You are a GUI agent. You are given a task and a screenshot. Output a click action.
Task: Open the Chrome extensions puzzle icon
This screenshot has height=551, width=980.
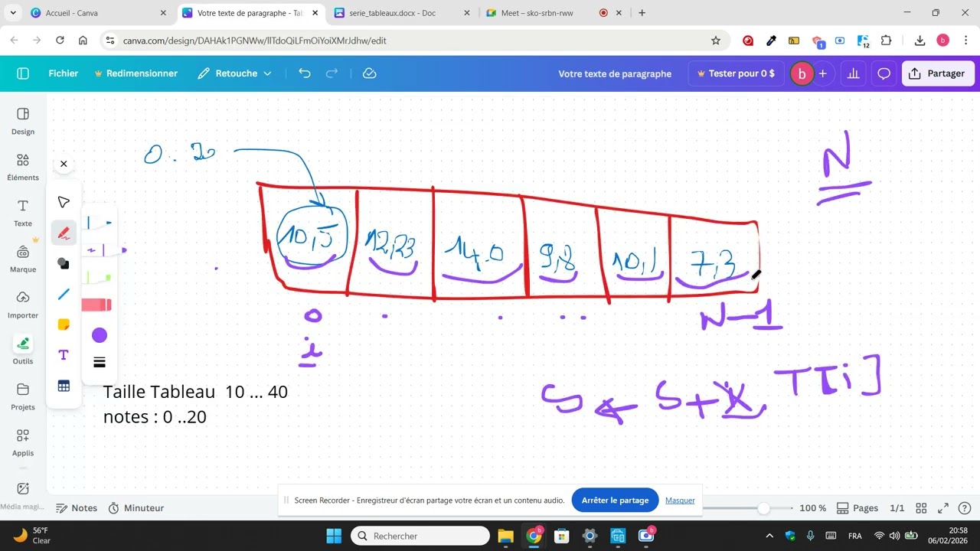(887, 41)
